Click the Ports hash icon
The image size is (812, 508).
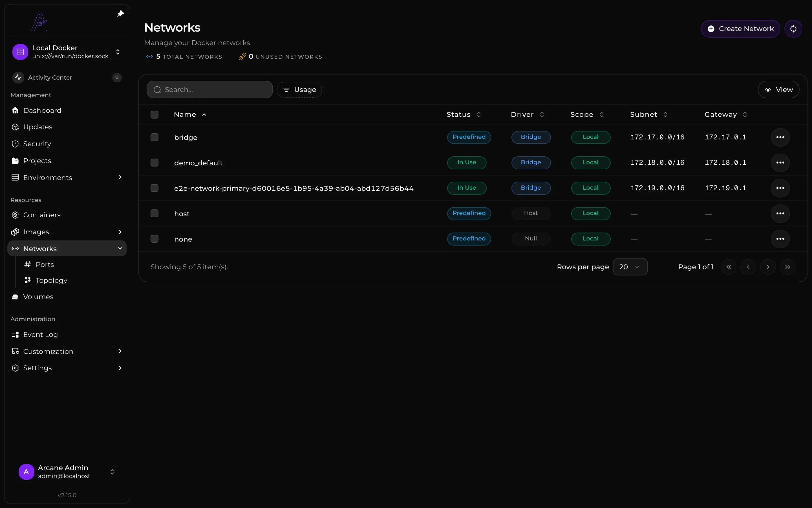28,264
